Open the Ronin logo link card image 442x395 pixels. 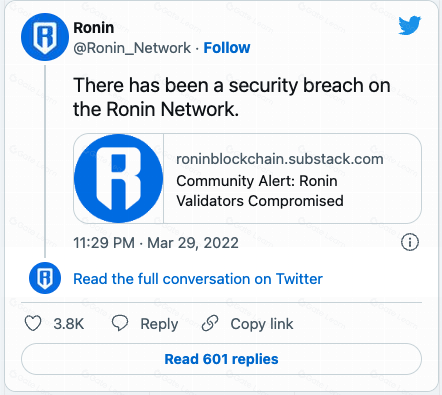click(x=119, y=178)
